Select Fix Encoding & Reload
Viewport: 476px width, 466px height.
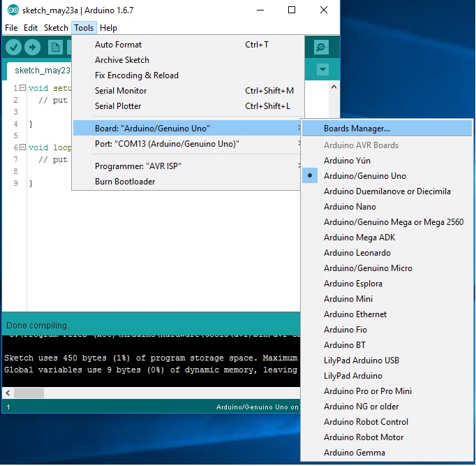click(x=186, y=75)
